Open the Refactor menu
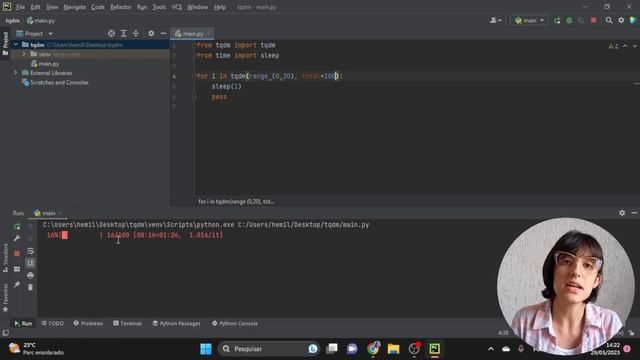 (121, 7)
